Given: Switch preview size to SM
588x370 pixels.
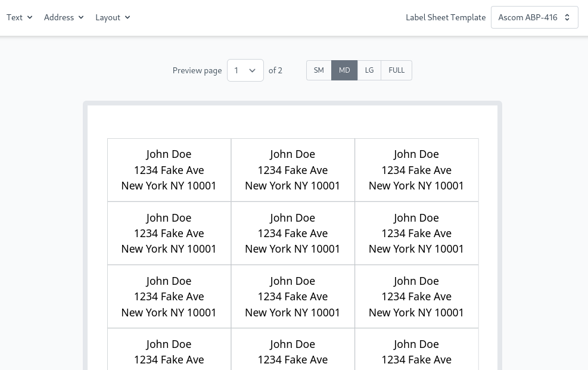Looking at the screenshot, I should [x=319, y=70].
